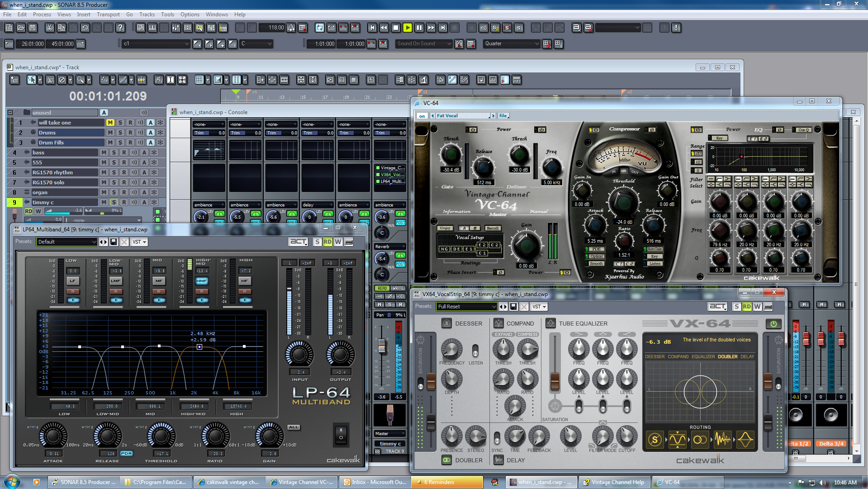Toggle VX-64 green power button
This screenshot has height=489, width=868.
[773, 324]
